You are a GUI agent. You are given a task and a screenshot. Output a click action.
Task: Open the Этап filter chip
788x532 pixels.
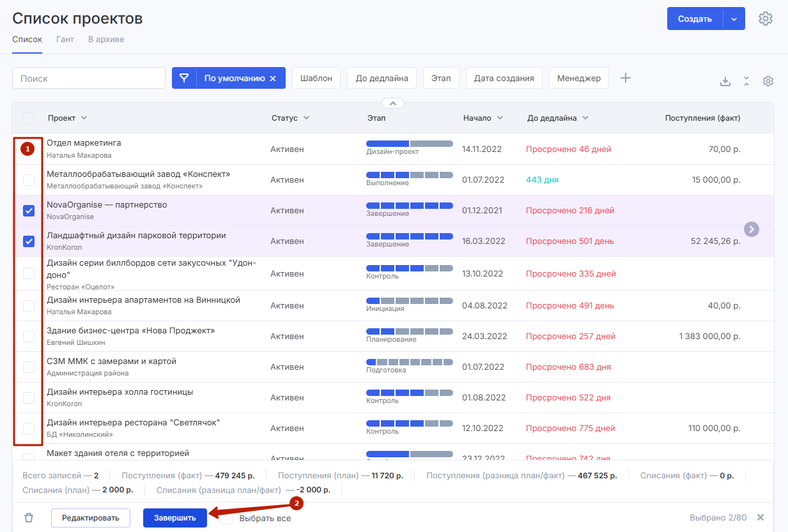[x=441, y=78]
